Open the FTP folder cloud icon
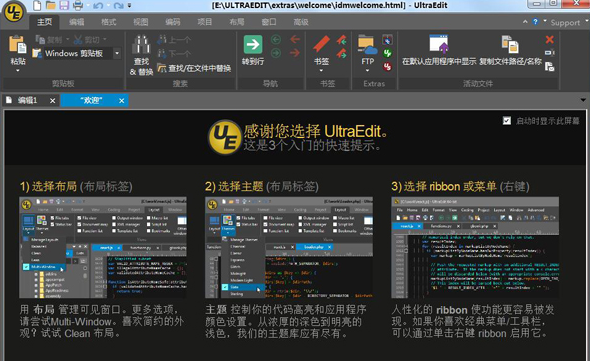This screenshot has height=361, width=590. tap(367, 45)
